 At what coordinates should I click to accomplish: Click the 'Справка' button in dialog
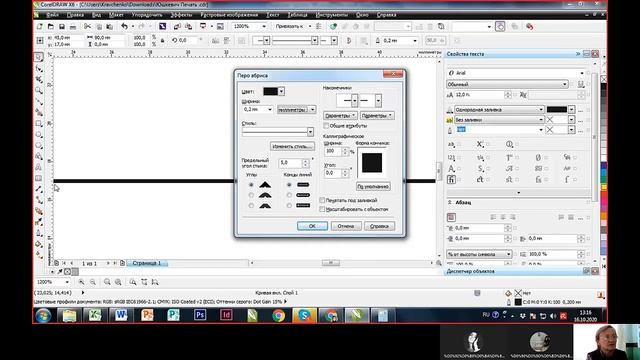[379, 226]
